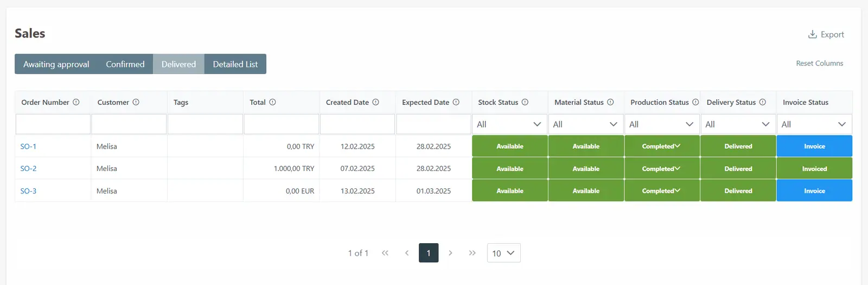Go to next page arrow
Screen dimensions: 868x285
tap(450, 253)
